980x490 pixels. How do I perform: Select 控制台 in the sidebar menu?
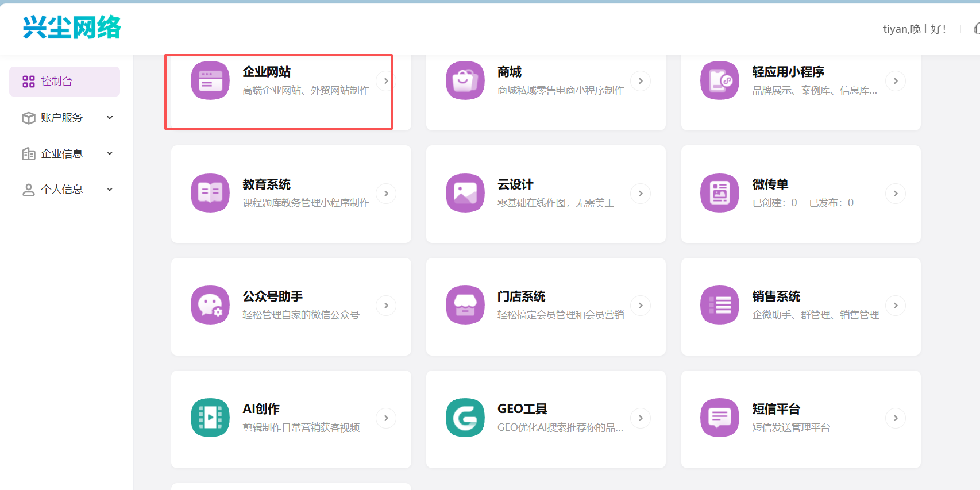point(64,82)
